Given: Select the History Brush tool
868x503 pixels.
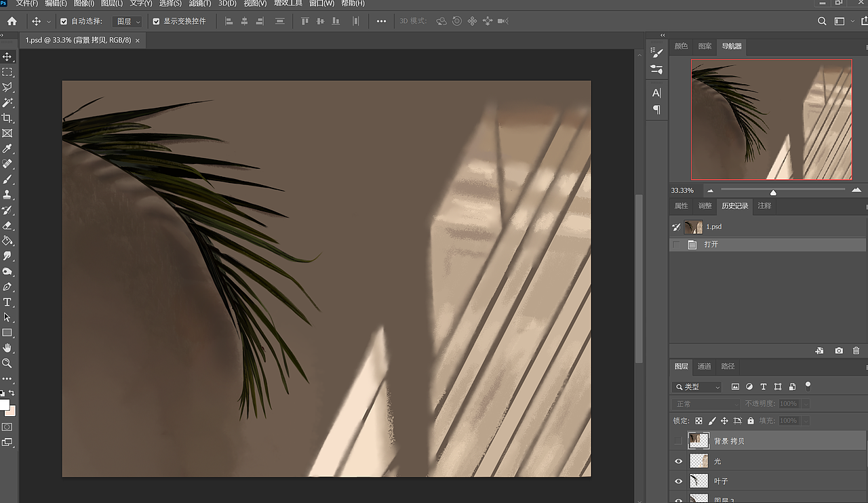Looking at the screenshot, I should (x=7, y=210).
